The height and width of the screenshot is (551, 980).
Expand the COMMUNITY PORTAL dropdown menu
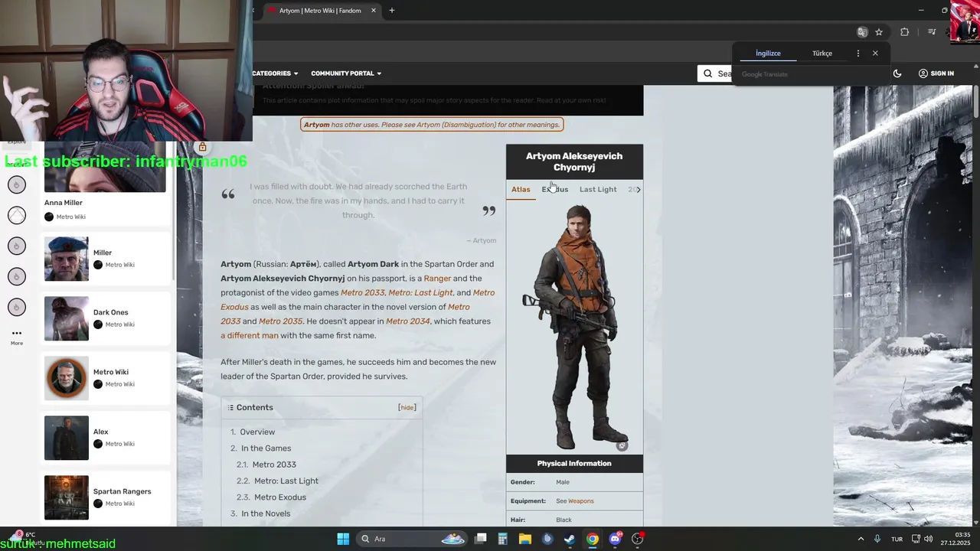tap(346, 73)
